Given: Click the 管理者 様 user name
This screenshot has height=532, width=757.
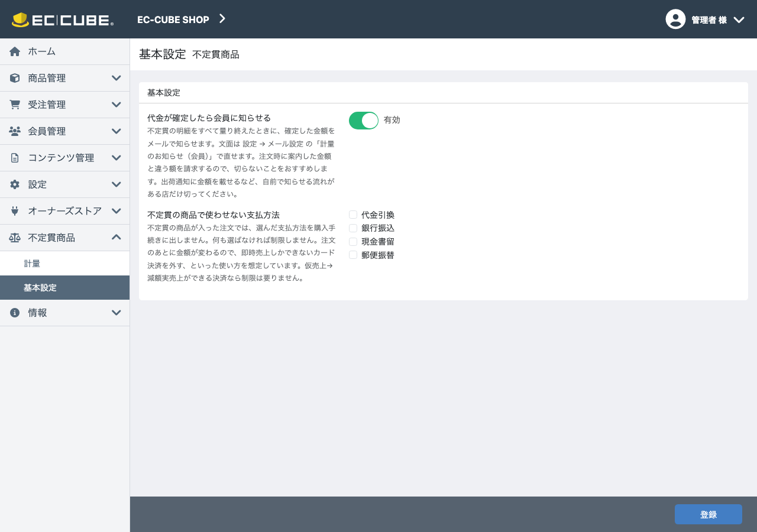Looking at the screenshot, I should click(x=709, y=20).
